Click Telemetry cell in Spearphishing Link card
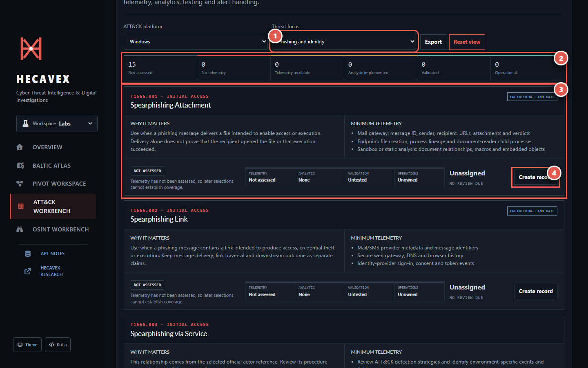Screen dimensions: 588x368 [270, 291]
